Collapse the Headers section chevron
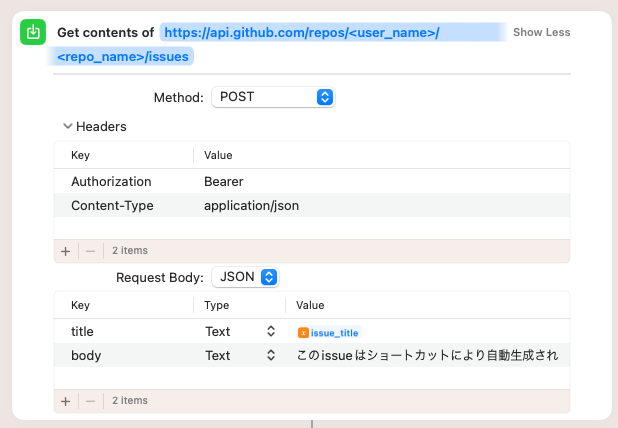The height and width of the screenshot is (428, 618). coord(68,126)
